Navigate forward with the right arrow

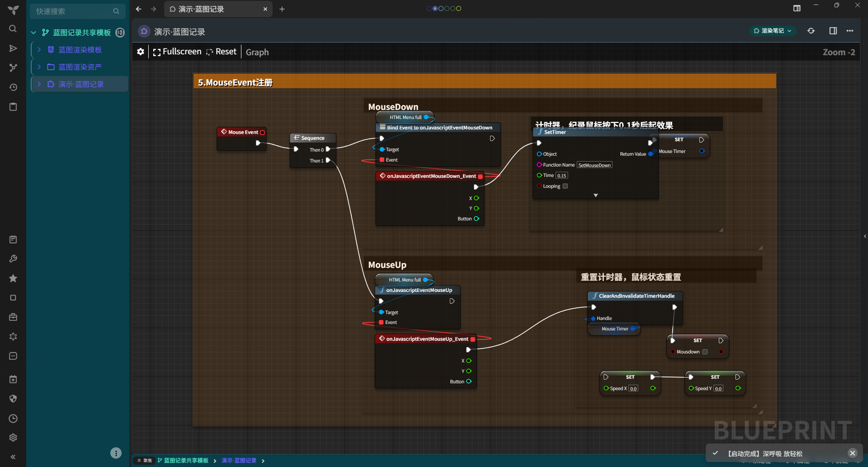[x=154, y=9]
